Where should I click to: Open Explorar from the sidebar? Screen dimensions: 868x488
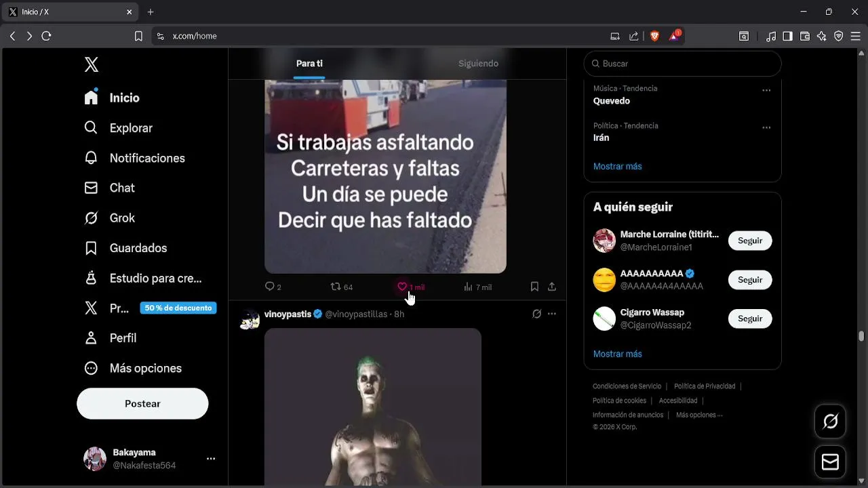click(118, 128)
